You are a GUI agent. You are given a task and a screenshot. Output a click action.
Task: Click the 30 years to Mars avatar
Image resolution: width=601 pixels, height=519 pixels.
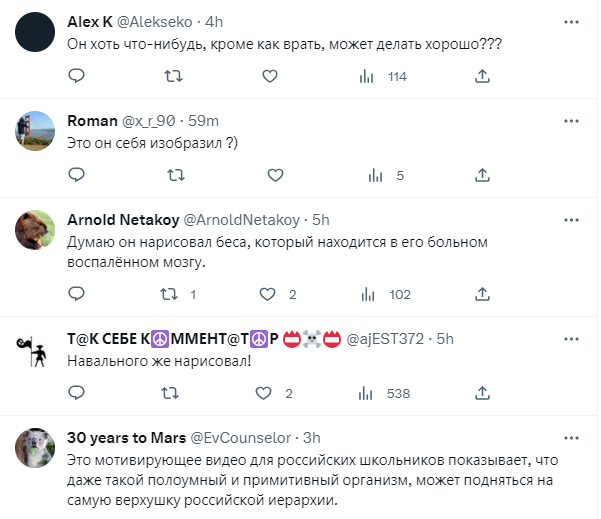[x=34, y=449]
